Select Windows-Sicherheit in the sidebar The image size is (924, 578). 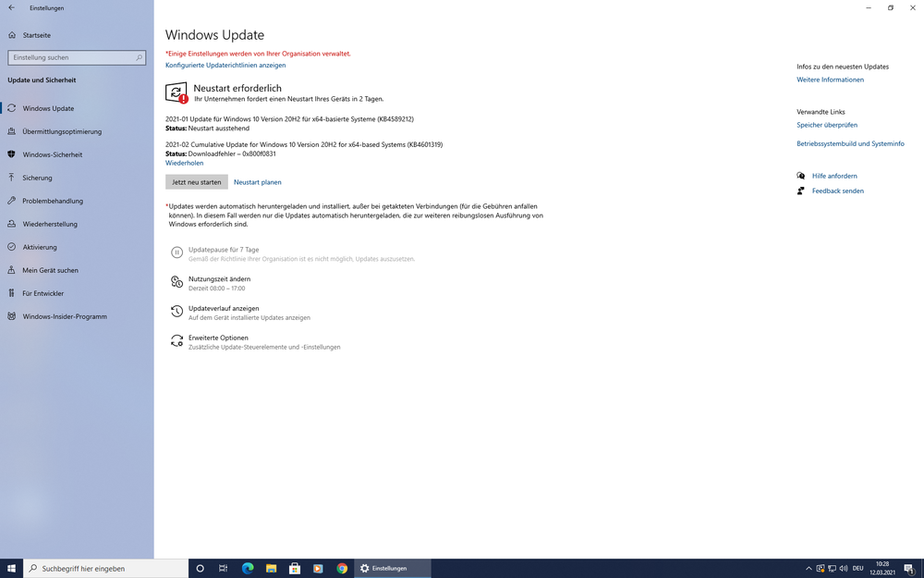tap(52, 154)
